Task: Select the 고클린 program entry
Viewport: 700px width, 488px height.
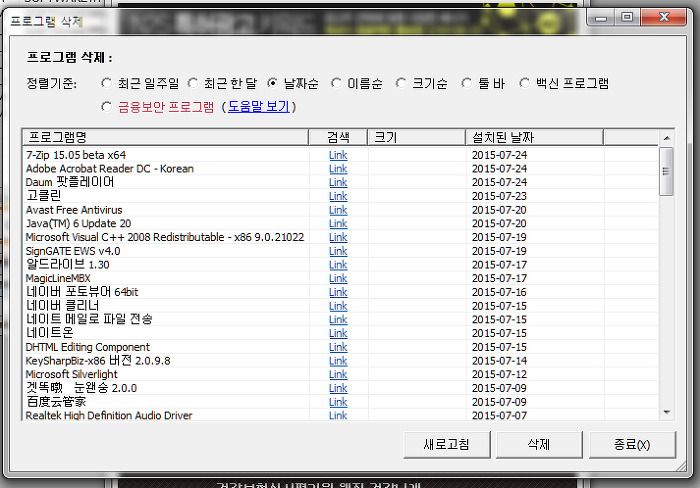Action: 340,196
